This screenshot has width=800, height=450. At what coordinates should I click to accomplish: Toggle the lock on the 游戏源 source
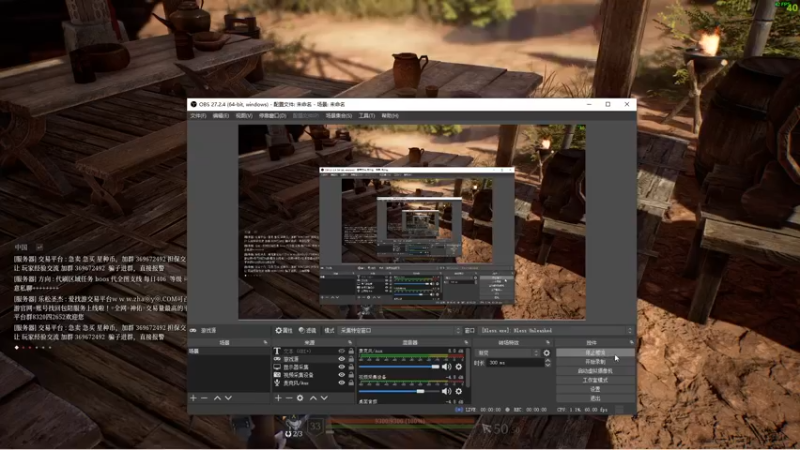click(351, 359)
